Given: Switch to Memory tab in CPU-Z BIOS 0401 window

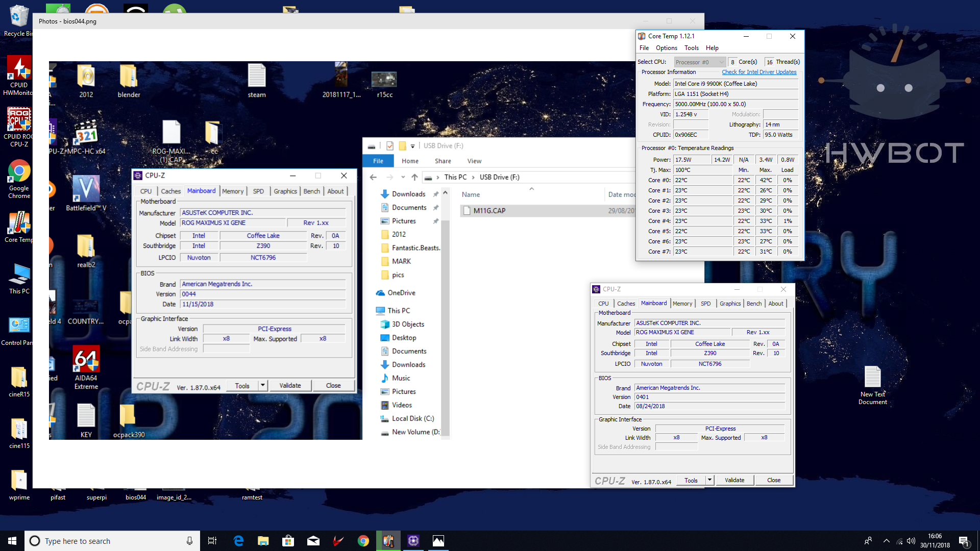Looking at the screenshot, I should [x=682, y=304].
